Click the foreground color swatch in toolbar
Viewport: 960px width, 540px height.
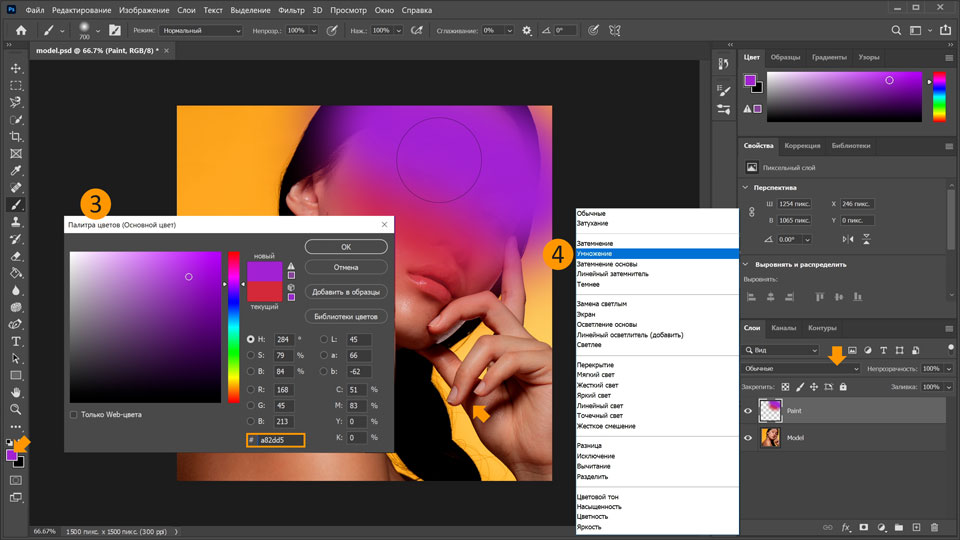tap(12, 456)
